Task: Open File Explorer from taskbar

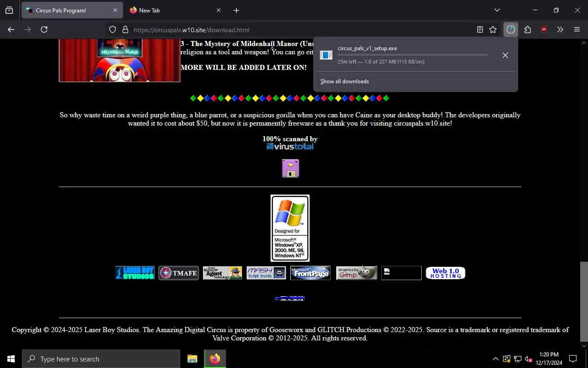Action: point(192,359)
